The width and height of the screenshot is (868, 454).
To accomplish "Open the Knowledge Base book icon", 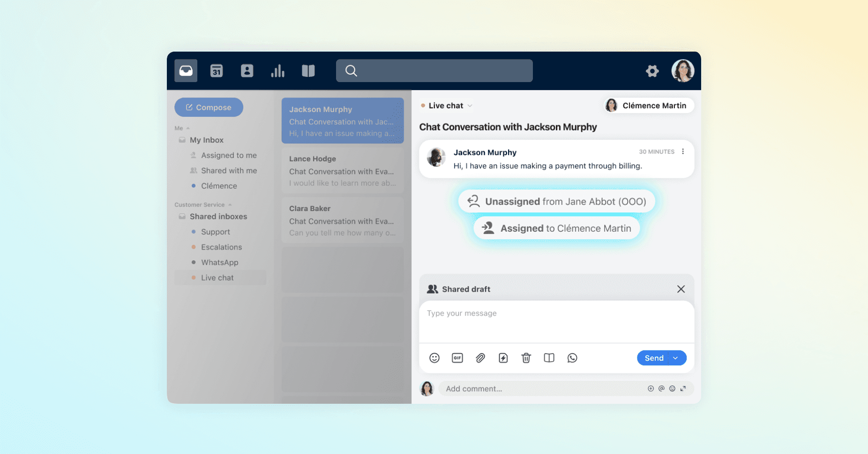I will tap(308, 70).
